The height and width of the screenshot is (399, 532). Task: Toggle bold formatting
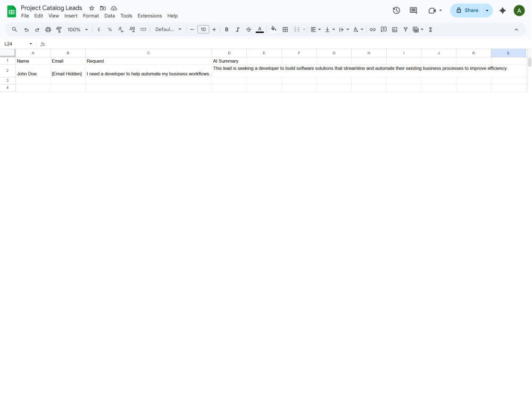227,29
